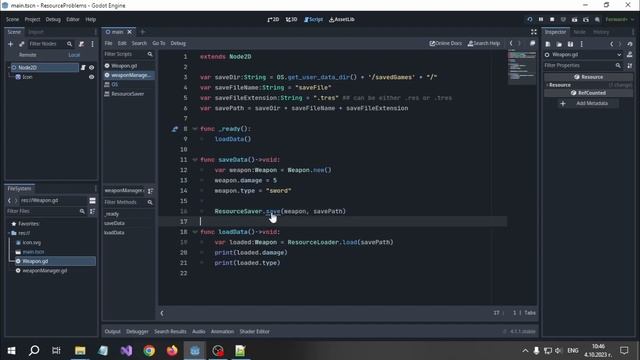Open Inspector extra resource options
Viewport: 640px width, 360px height.
click(x=582, y=44)
